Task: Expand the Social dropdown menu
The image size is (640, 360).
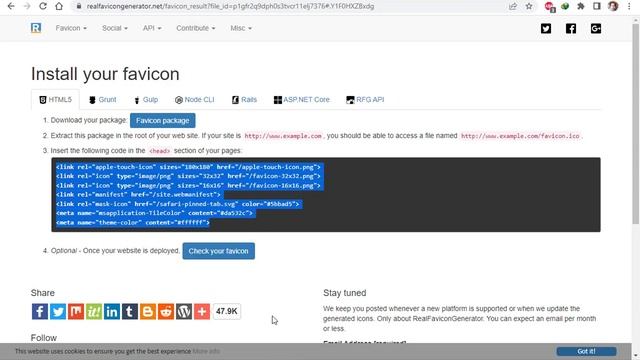Action: tap(115, 28)
